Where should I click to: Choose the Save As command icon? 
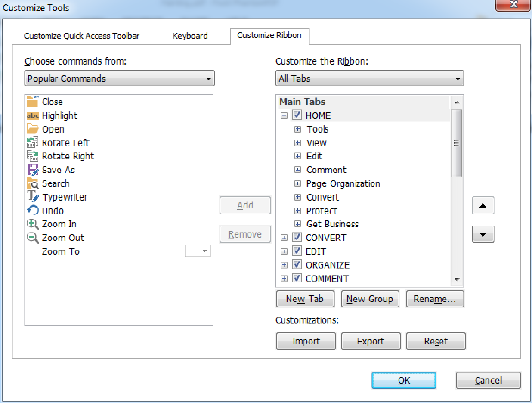33,170
